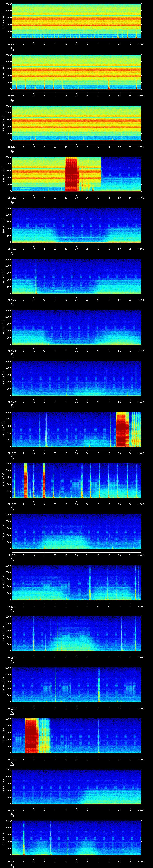
Task: Click the red broadband burst in the 21:40 panel
Action: (71, 174)
